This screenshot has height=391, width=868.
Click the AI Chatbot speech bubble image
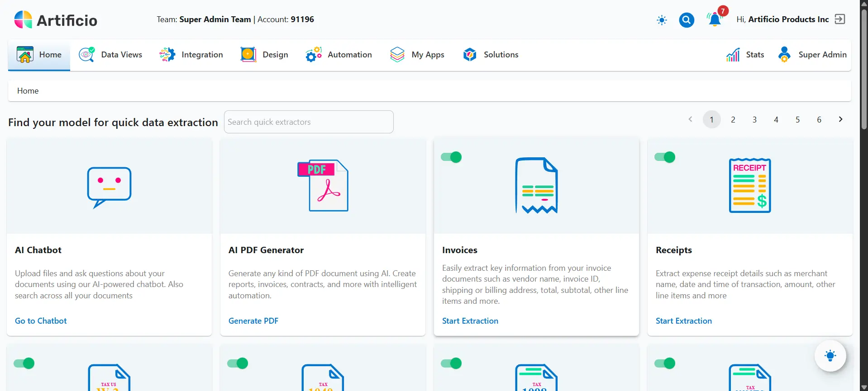coord(109,188)
